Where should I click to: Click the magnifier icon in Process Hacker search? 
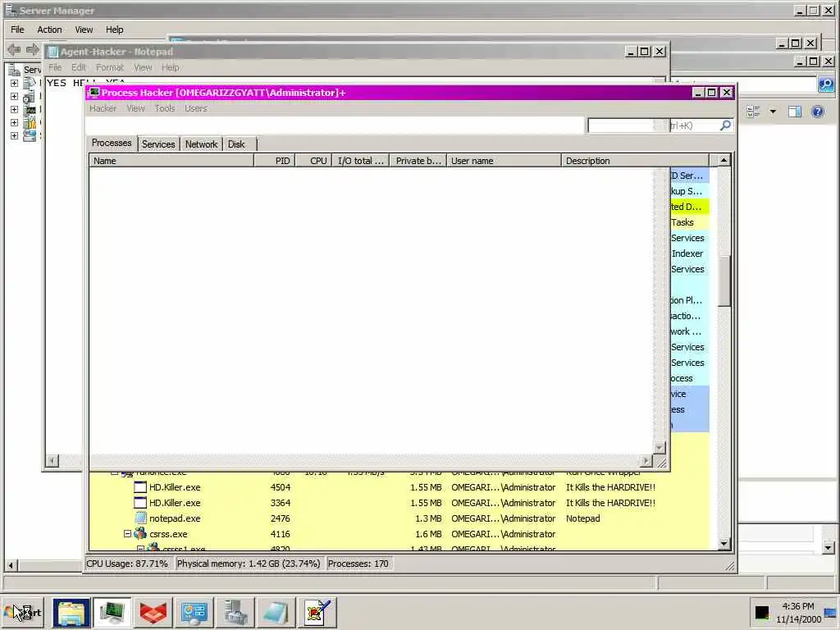pos(725,126)
